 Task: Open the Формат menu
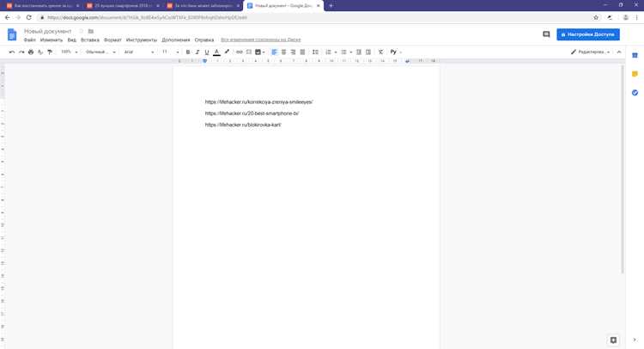click(112, 40)
